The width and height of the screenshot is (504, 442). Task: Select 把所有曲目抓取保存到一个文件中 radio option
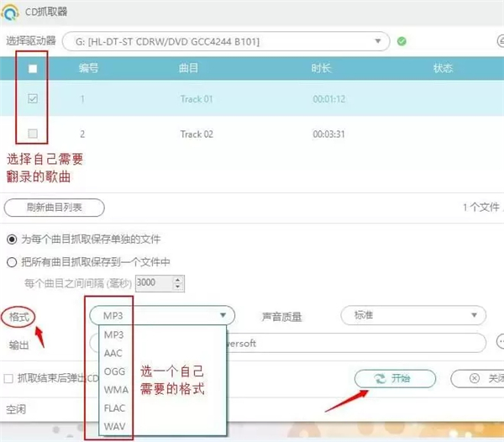pyautogui.click(x=12, y=262)
